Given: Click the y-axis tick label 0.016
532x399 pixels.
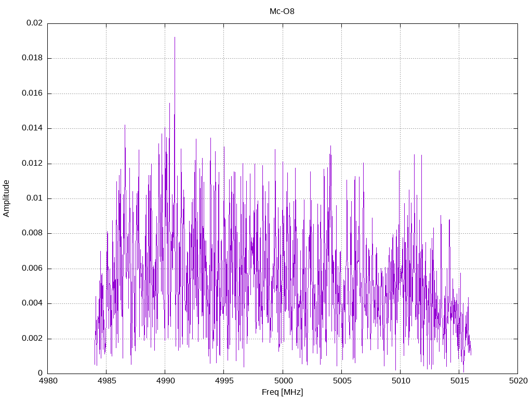Looking at the screenshot, I should coord(32,93).
